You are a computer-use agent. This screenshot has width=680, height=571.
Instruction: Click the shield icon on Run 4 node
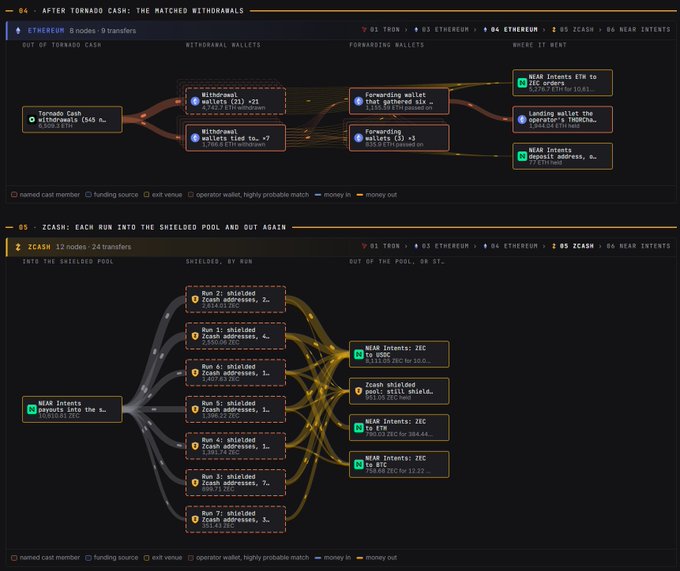(195, 446)
